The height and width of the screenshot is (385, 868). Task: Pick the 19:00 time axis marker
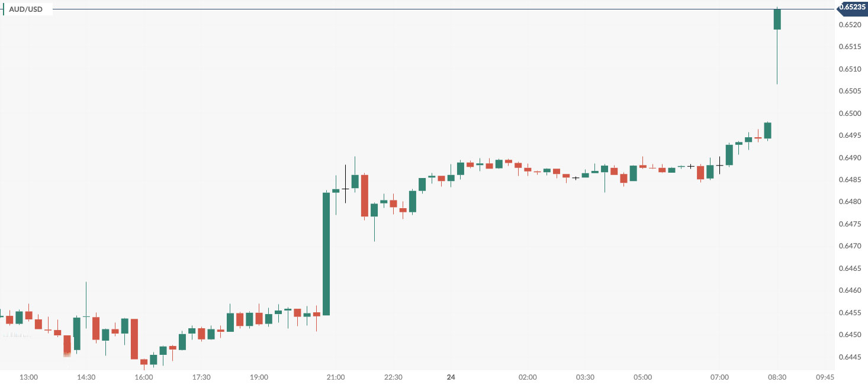259,377
